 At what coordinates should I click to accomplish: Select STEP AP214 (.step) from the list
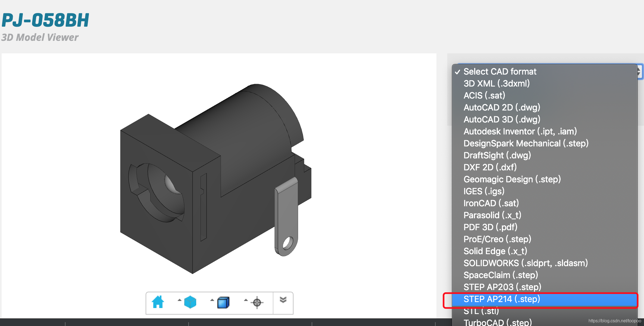point(502,299)
